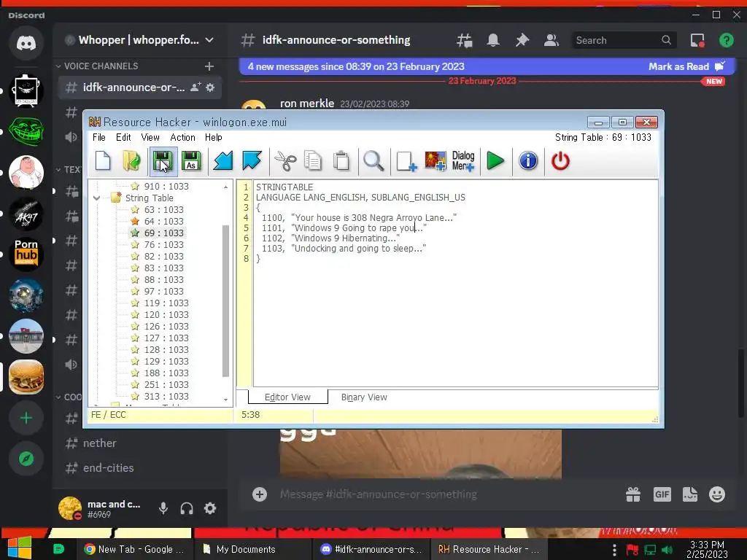
Task: Open Discord emoji picker
Action: pos(717,494)
